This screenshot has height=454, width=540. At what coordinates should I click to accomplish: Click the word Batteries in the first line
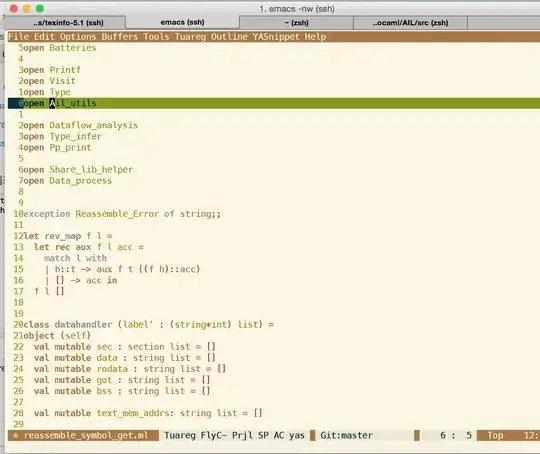[x=73, y=48]
